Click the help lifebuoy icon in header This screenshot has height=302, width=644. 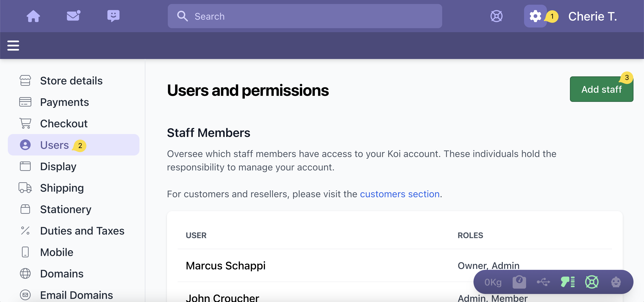point(496,16)
